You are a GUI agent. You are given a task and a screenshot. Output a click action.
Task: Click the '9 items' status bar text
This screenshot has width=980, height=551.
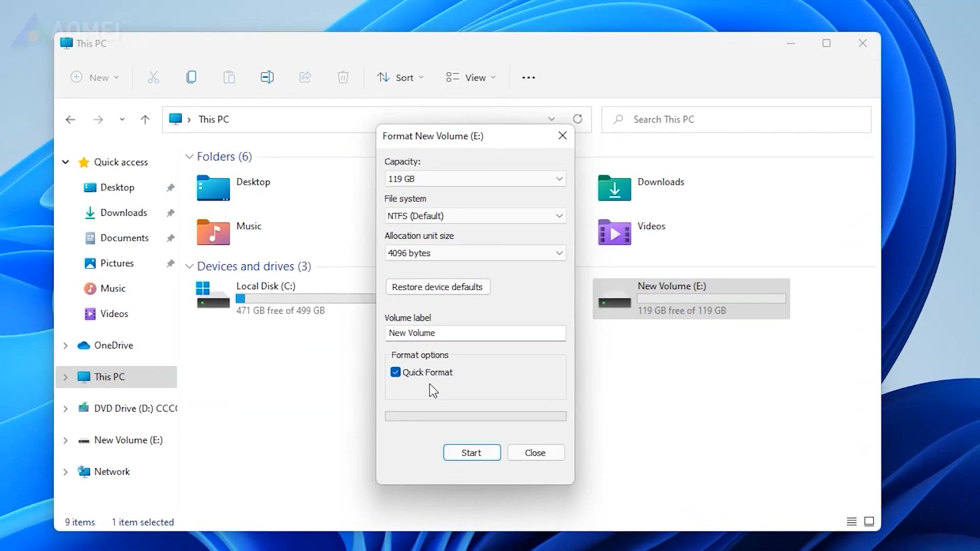tap(80, 522)
